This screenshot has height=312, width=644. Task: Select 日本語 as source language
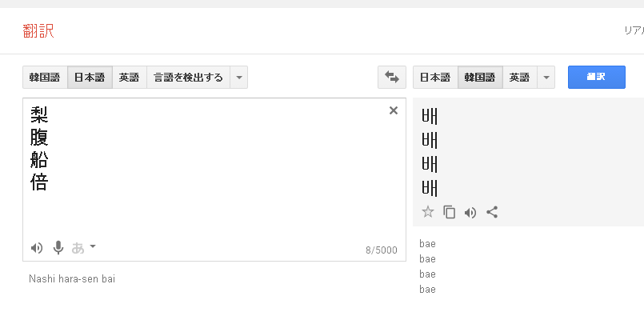(x=90, y=77)
